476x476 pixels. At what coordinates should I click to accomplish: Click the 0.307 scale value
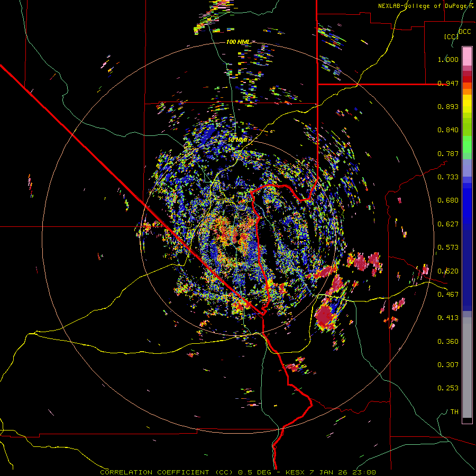pos(448,365)
